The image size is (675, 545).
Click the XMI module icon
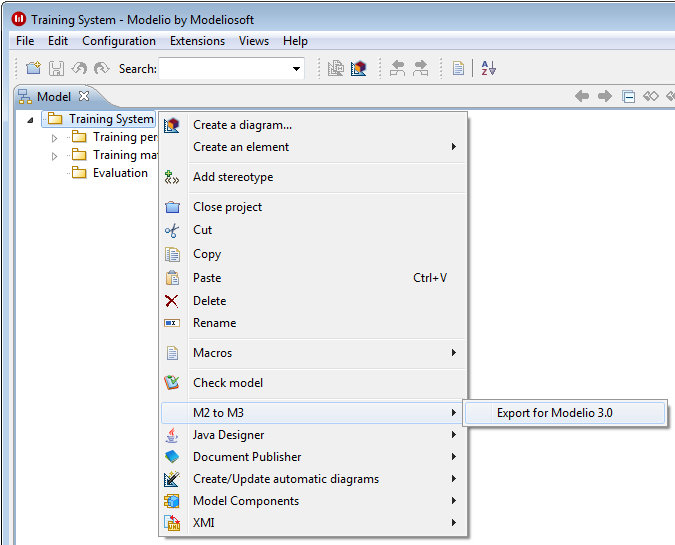click(172, 523)
